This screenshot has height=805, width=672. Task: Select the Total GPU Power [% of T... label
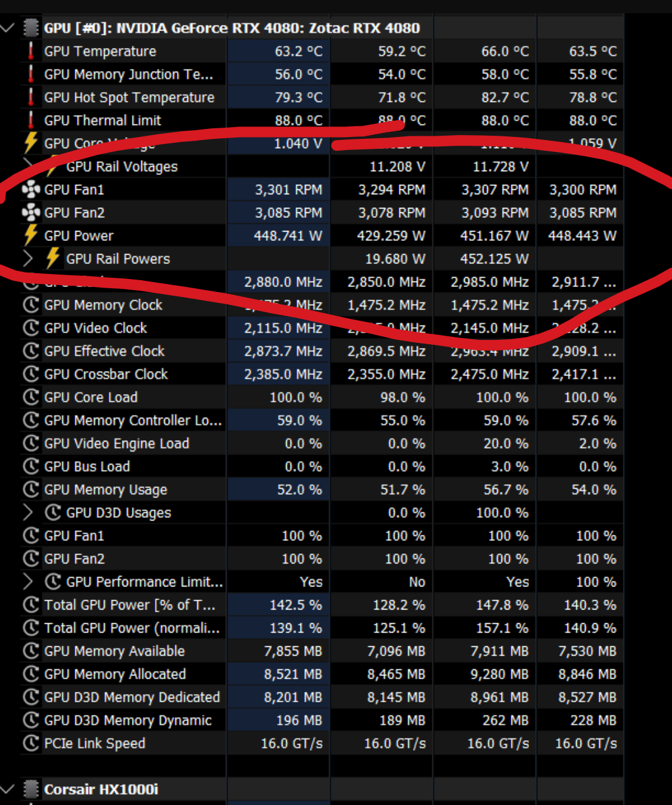[x=130, y=605]
